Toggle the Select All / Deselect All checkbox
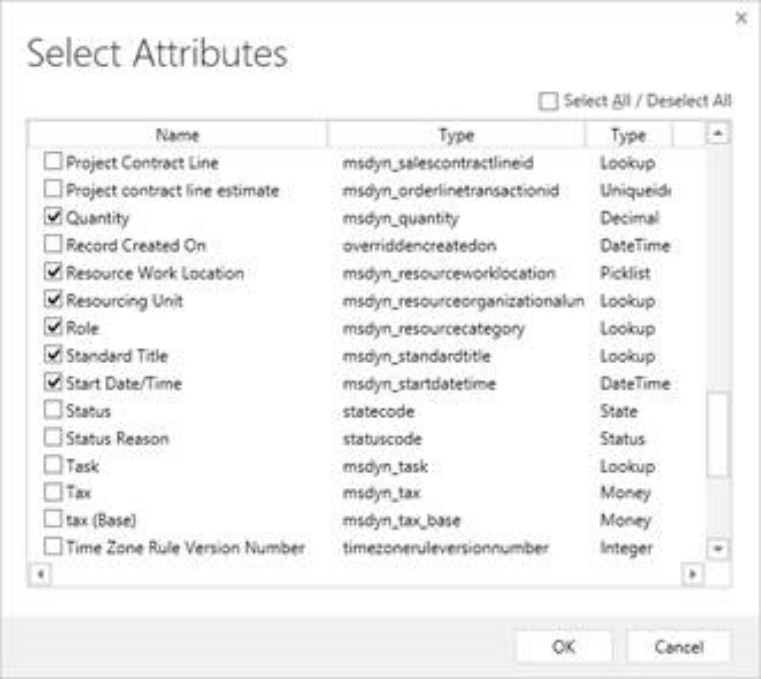This screenshot has width=761, height=679. point(546,100)
